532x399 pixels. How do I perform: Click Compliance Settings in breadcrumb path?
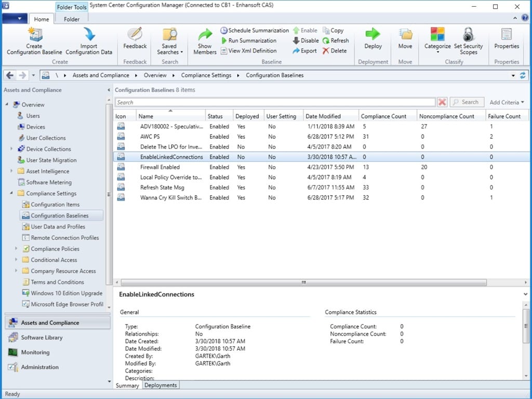[x=206, y=75]
